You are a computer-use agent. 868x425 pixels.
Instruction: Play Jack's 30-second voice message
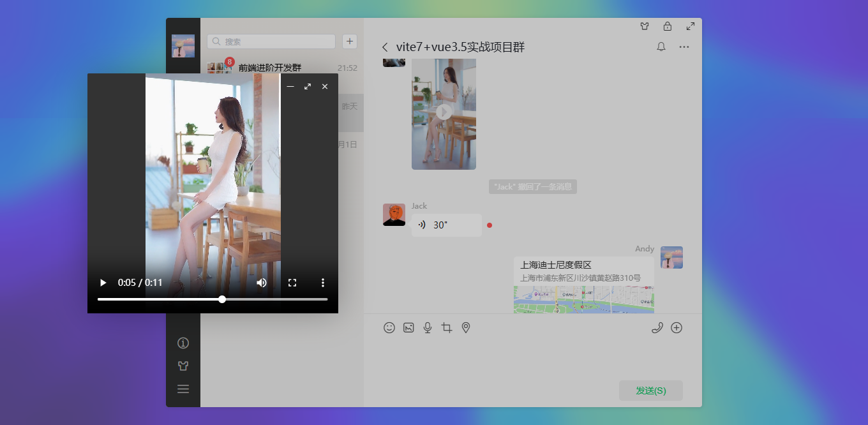click(x=446, y=225)
